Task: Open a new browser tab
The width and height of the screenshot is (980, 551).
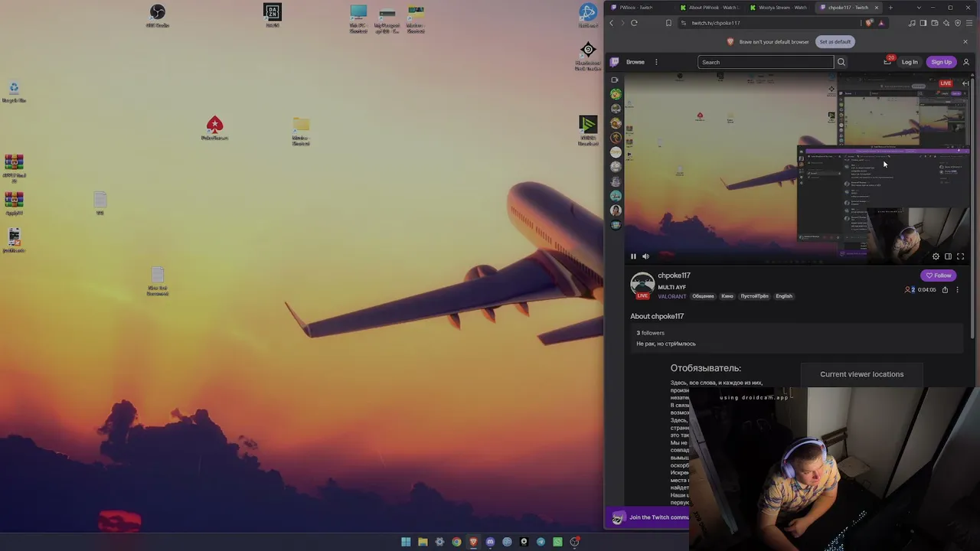Action: tap(890, 8)
